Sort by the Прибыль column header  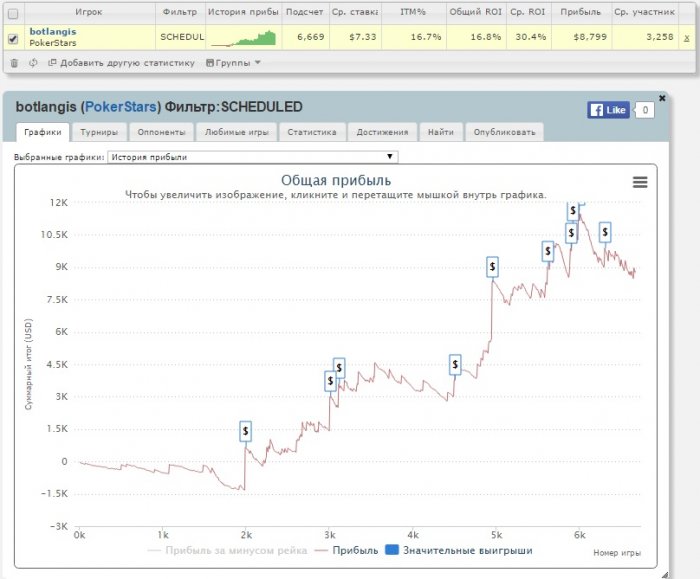click(x=580, y=12)
